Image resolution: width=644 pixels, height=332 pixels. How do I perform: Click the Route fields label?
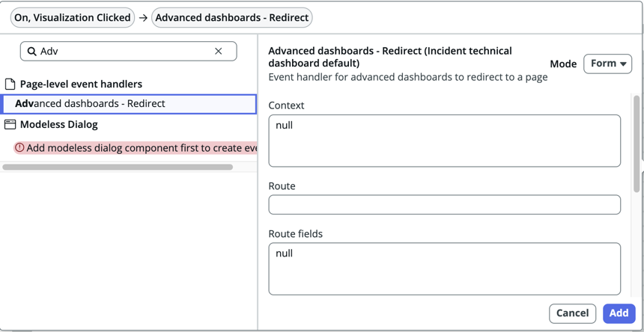tap(296, 234)
